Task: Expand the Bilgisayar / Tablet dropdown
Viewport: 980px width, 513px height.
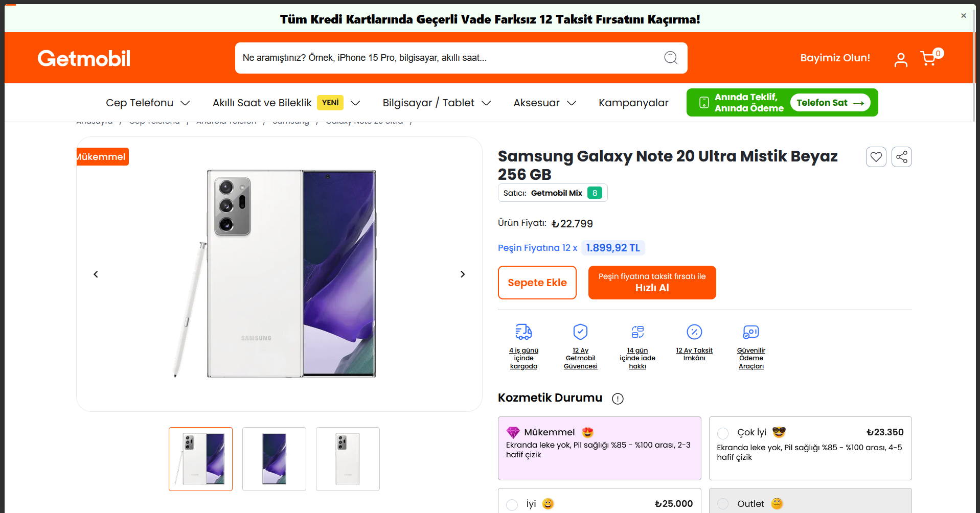Action: (437, 103)
